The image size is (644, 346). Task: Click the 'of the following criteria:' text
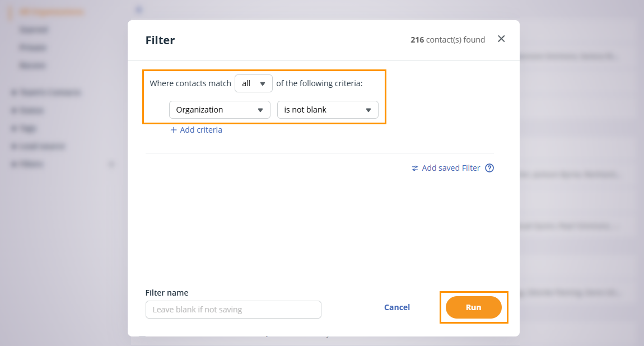[x=320, y=83]
